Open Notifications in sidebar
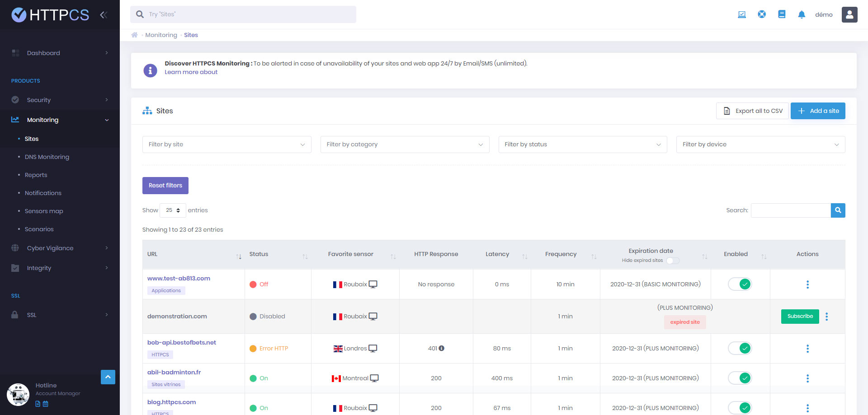The width and height of the screenshot is (868, 415). [43, 193]
